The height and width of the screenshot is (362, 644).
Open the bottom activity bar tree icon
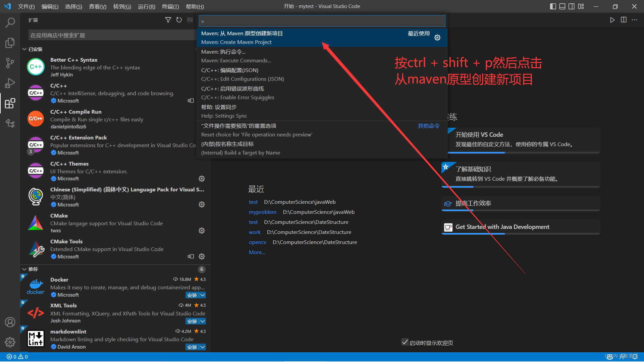[10, 123]
